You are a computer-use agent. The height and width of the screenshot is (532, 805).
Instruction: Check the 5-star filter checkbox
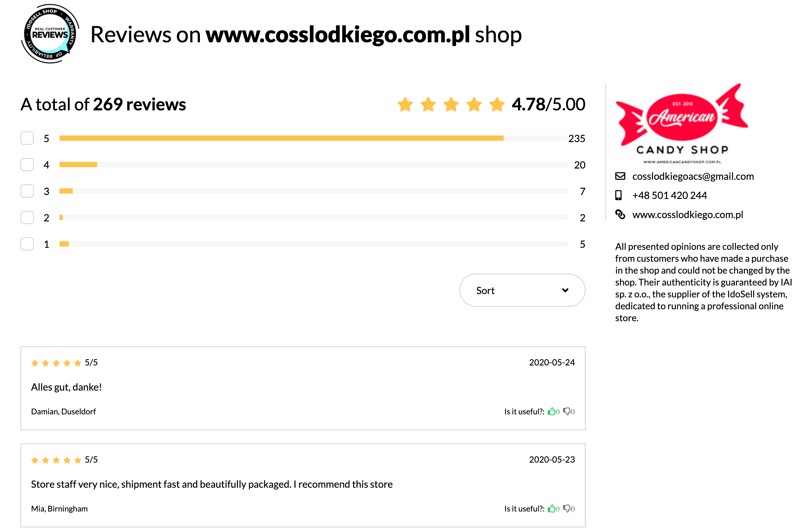pos(27,138)
